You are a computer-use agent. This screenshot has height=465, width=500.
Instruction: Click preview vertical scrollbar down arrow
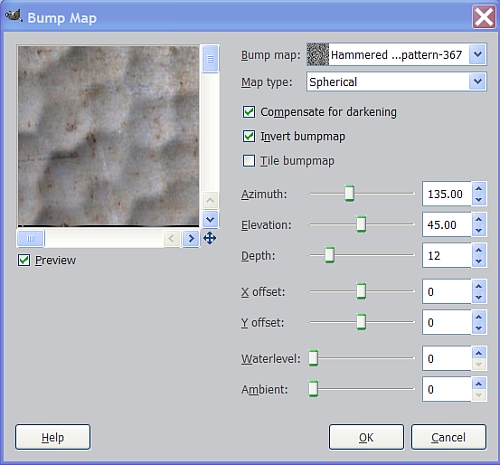tap(210, 219)
